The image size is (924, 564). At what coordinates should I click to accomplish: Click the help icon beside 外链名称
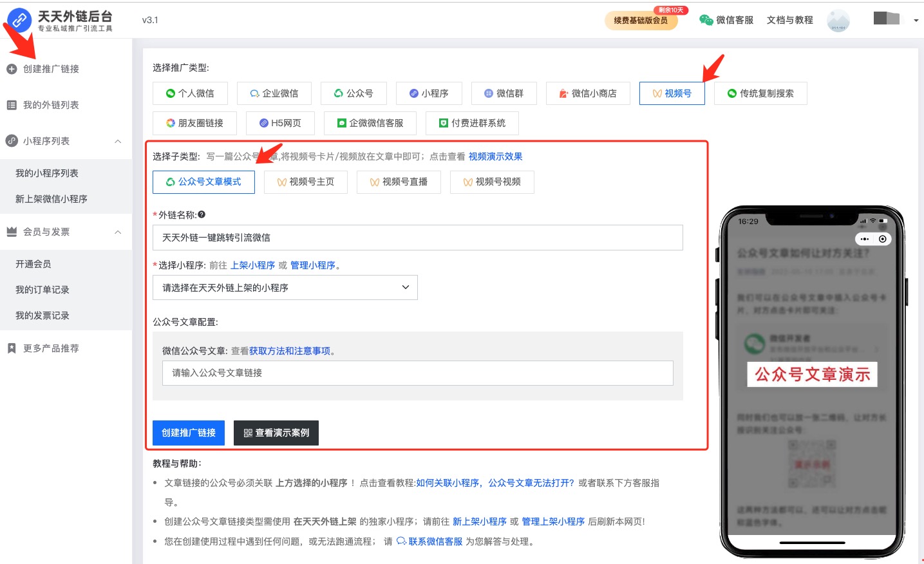coord(202,214)
